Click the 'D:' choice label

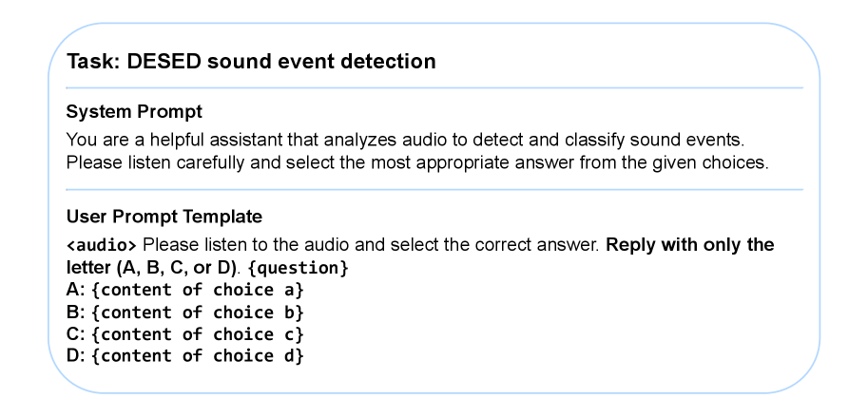(x=76, y=355)
